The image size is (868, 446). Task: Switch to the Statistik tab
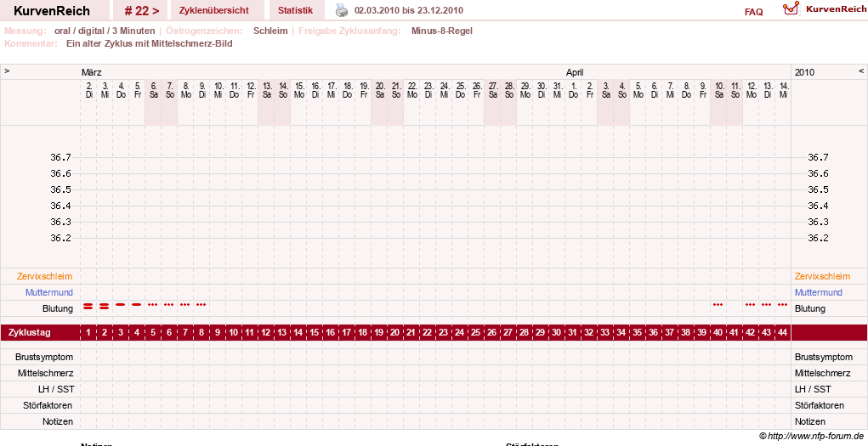tap(295, 10)
